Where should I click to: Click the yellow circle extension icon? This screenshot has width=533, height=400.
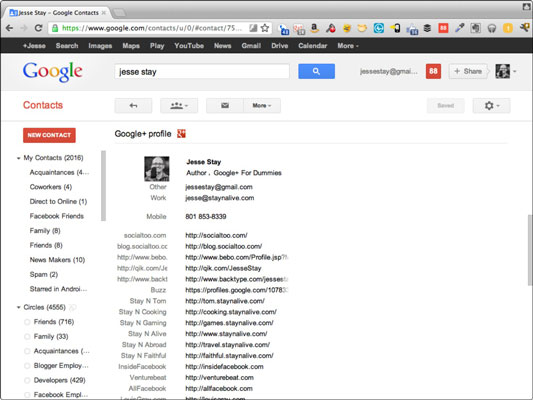[508, 28]
